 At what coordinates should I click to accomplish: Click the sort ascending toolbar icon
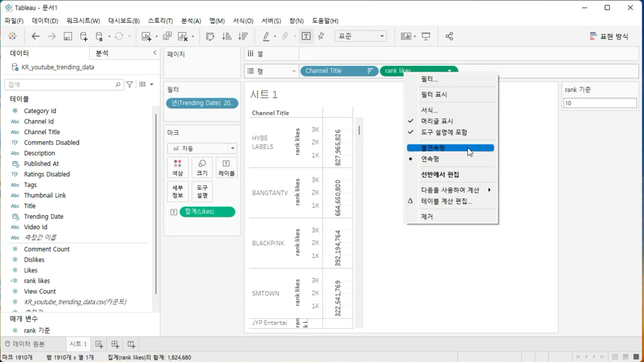click(227, 36)
